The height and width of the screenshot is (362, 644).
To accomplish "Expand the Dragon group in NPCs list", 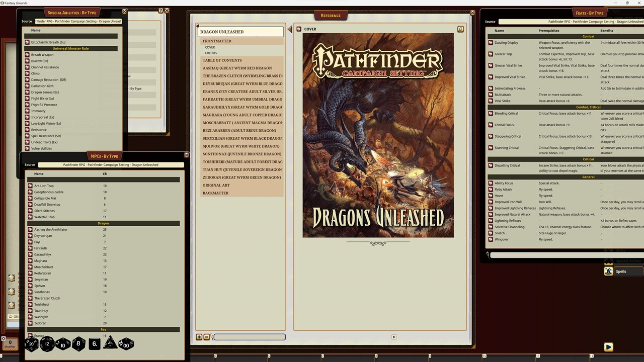I will (103, 223).
